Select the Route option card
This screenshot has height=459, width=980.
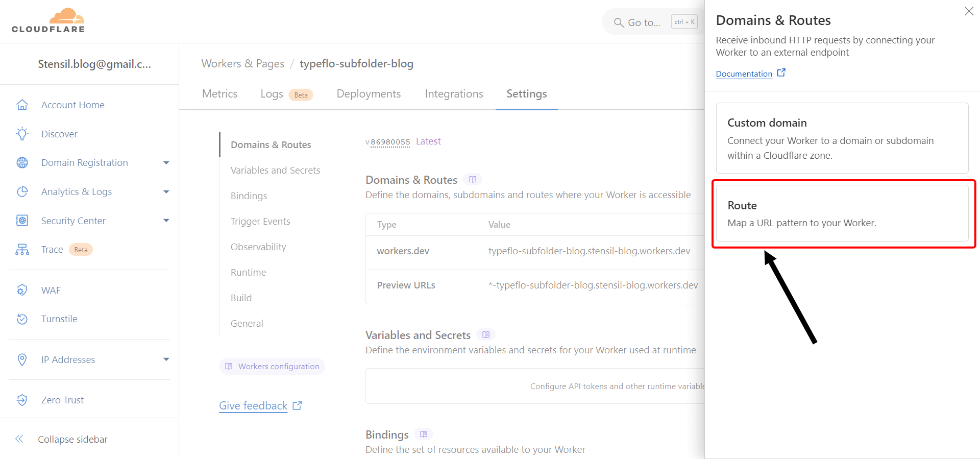point(842,213)
